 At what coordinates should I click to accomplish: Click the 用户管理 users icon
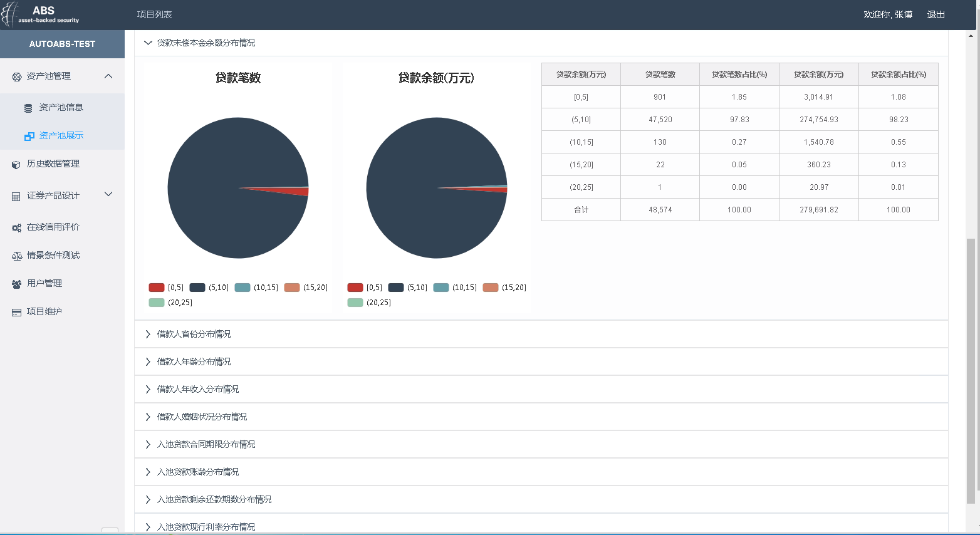[16, 284]
